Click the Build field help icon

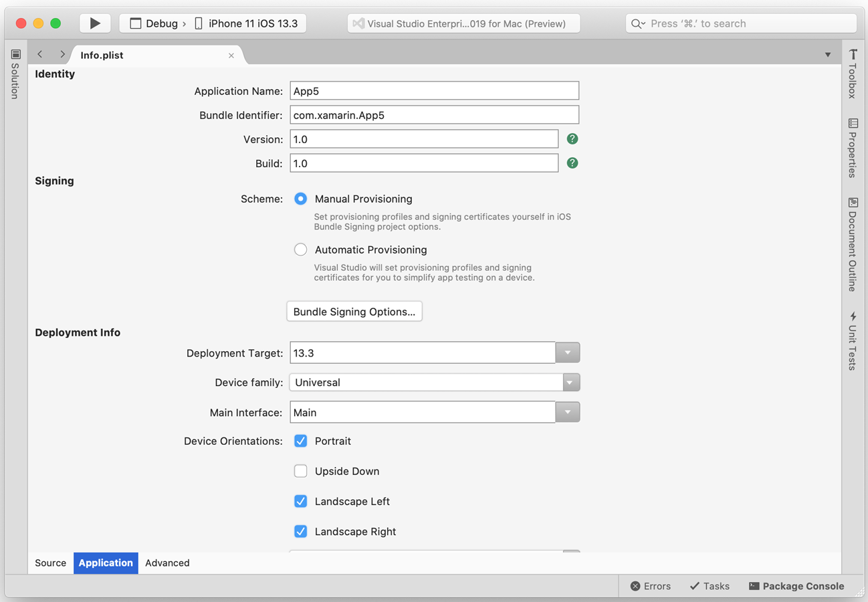[x=572, y=163]
